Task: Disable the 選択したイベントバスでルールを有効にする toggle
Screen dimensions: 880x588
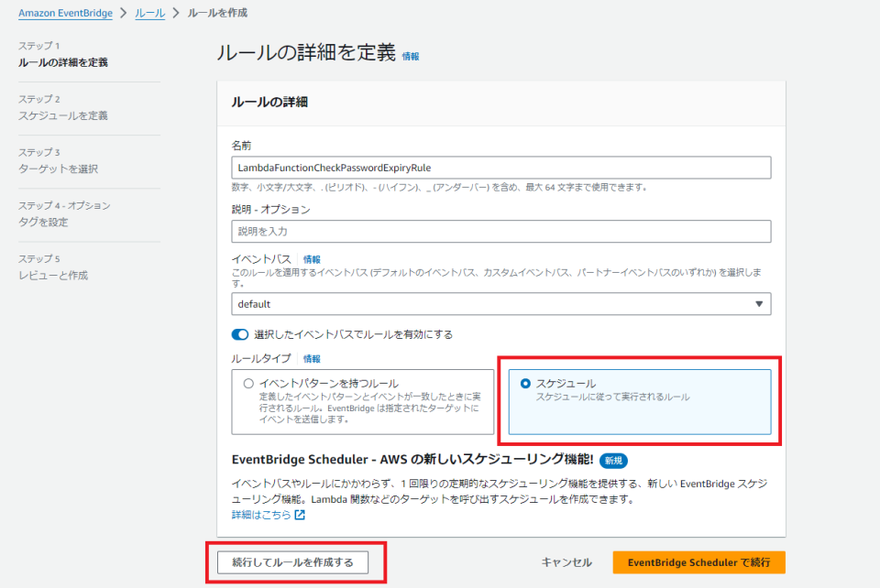Action: coord(240,335)
